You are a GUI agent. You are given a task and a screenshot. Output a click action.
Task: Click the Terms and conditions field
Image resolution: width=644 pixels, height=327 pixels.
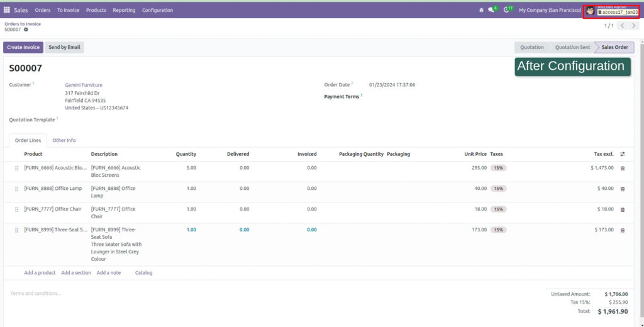tap(36, 294)
